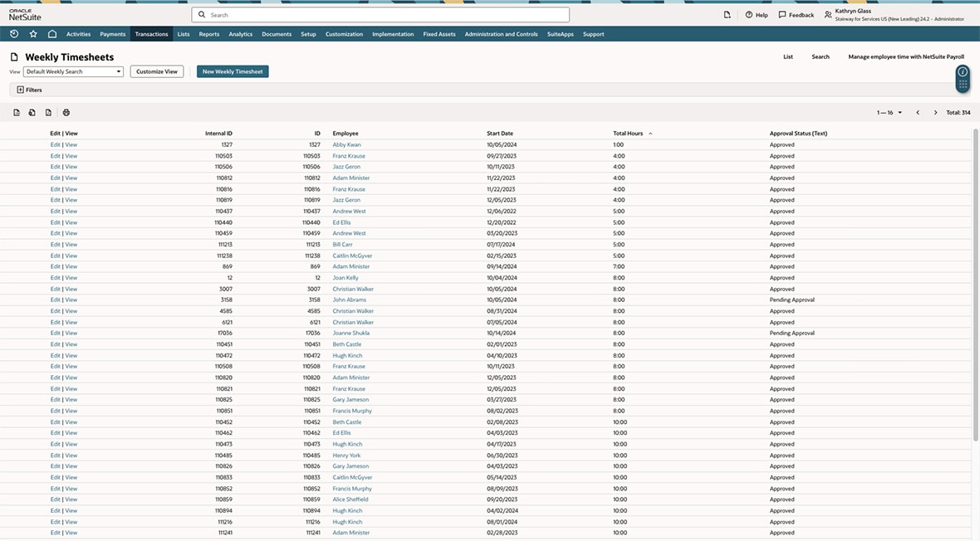The height and width of the screenshot is (541, 980).
Task: Expand the Filters section
Action: [29, 90]
